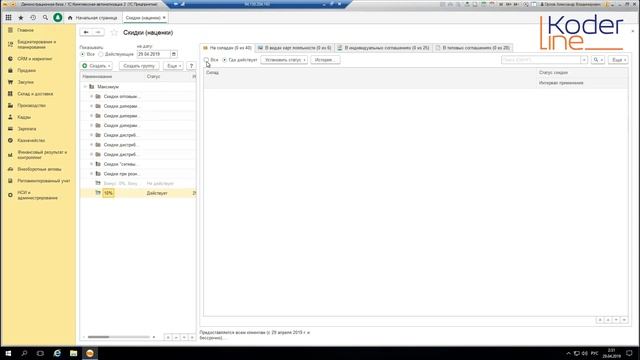Click the Поиск search input field
The image size is (640, 360).
tap(541, 60)
